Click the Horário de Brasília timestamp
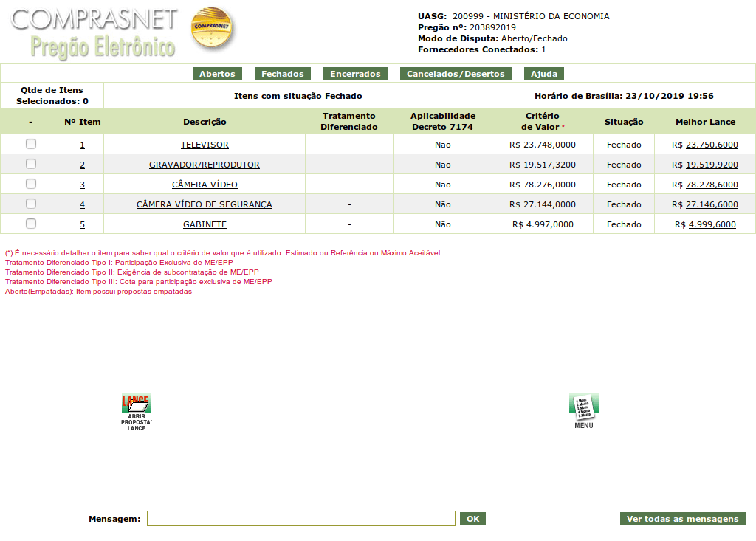The width and height of the screenshot is (756, 541). [x=624, y=96]
